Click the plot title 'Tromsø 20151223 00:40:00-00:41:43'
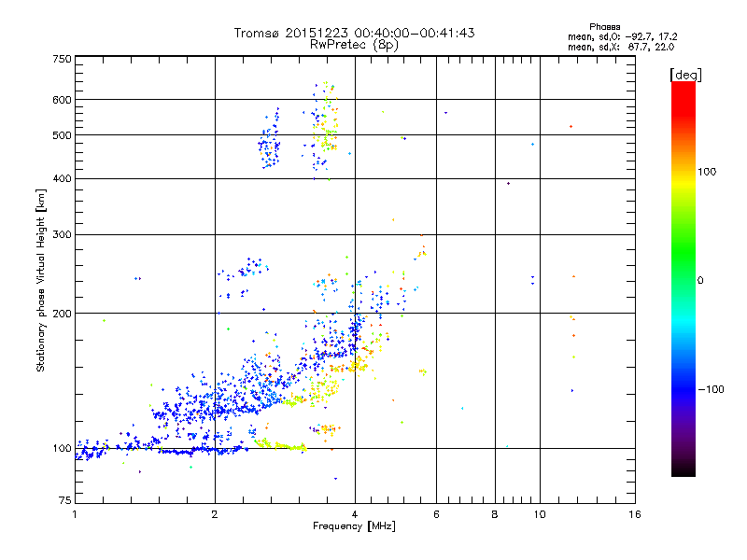Screen dimensions: 747x560 354,33
